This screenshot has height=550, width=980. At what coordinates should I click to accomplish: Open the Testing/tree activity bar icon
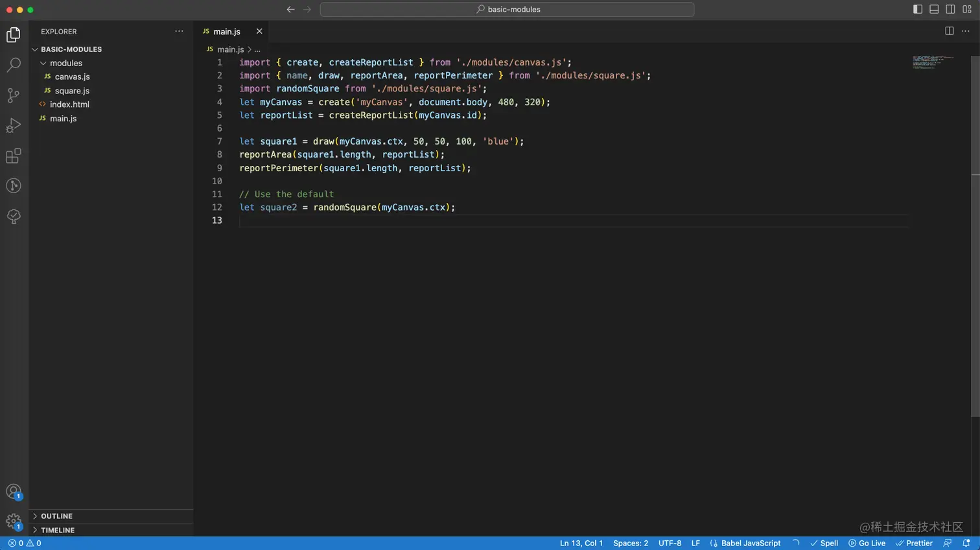pos(14,216)
